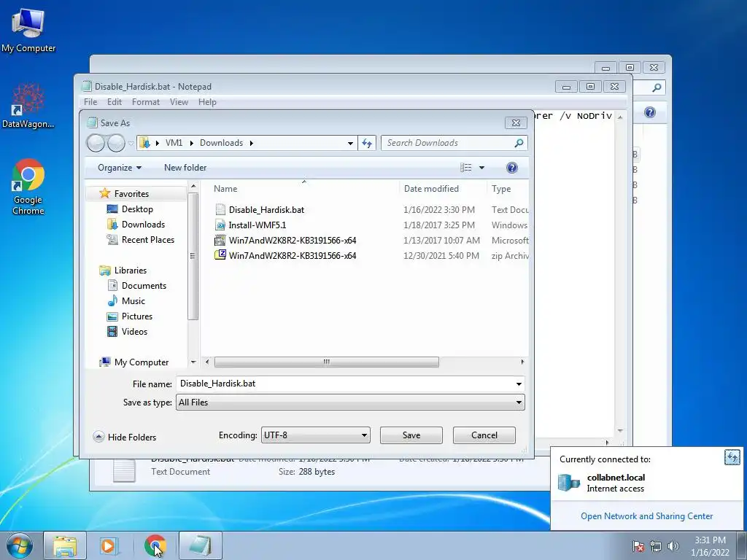This screenshot has width=747, height=560.
Task: Open the DataWagon desktop shortcut
Action: click(x=28, y=106)
